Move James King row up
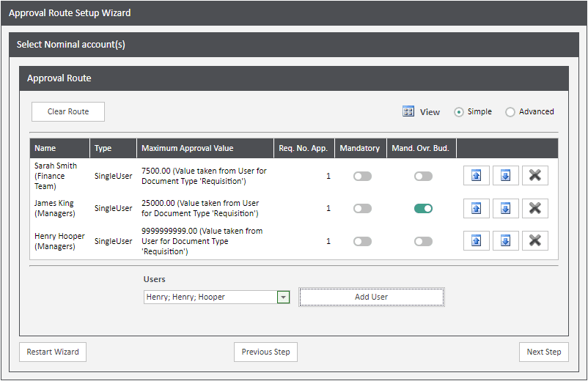This screenshot has width=588, height=381. (x=477, y=208)
